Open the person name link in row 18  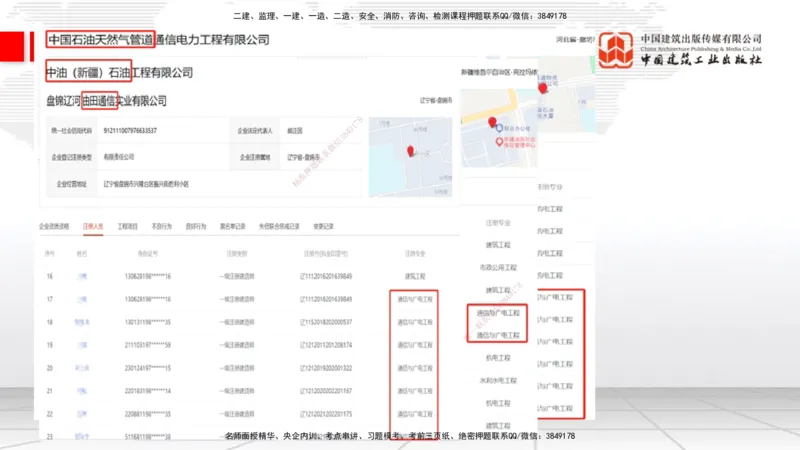pos(82,322)
